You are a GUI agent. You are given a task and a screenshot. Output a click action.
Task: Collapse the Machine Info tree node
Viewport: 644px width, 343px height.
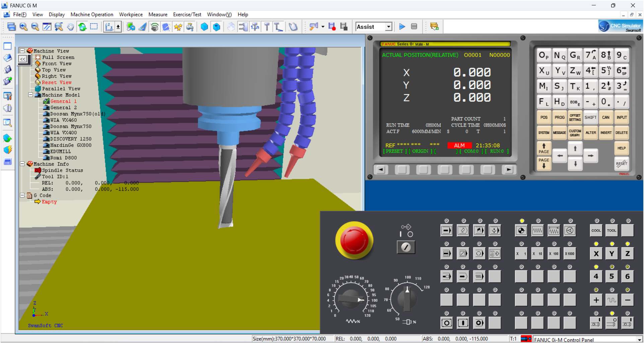click(x=22, y=164)
